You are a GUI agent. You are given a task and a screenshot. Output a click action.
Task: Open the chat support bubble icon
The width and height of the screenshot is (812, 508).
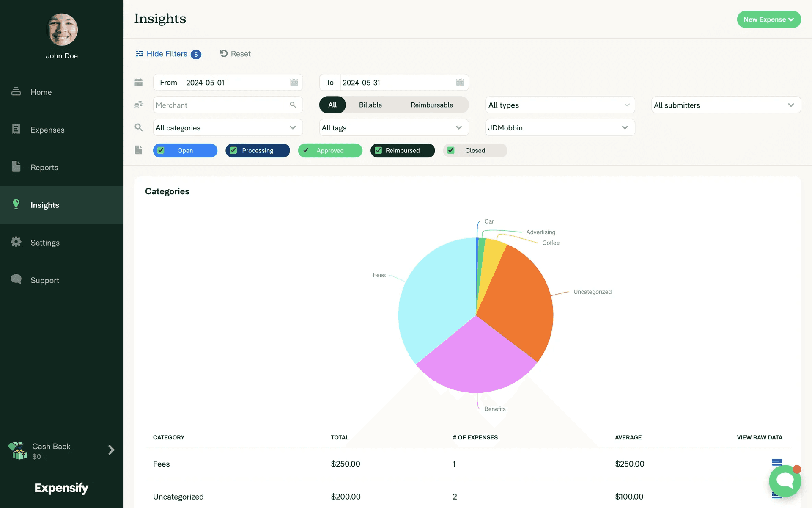pos(785,480)
